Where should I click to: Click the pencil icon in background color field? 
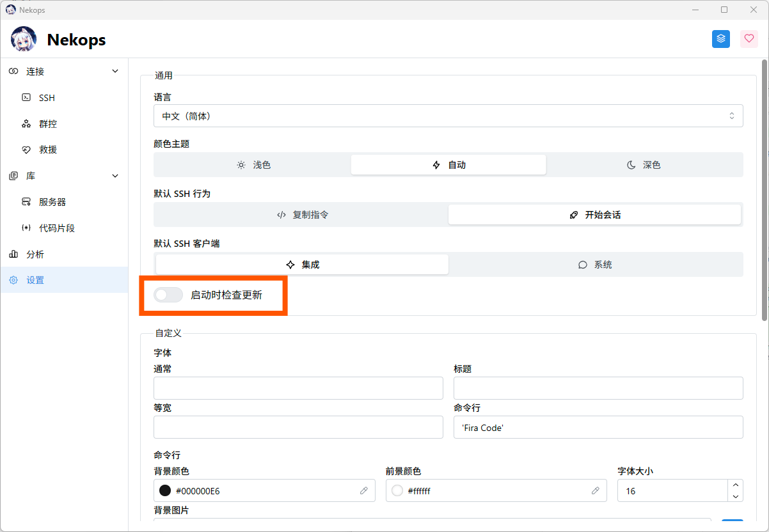point(363,491)
